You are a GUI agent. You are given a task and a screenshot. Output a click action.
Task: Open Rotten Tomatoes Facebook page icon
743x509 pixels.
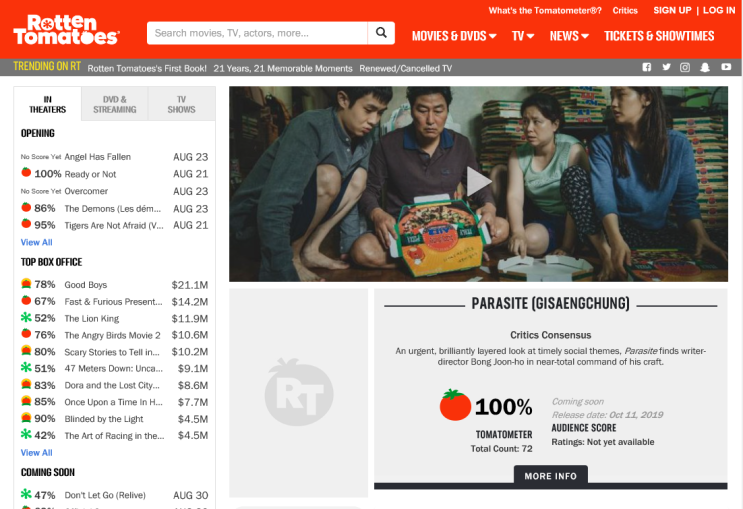[x=647, y=67]
